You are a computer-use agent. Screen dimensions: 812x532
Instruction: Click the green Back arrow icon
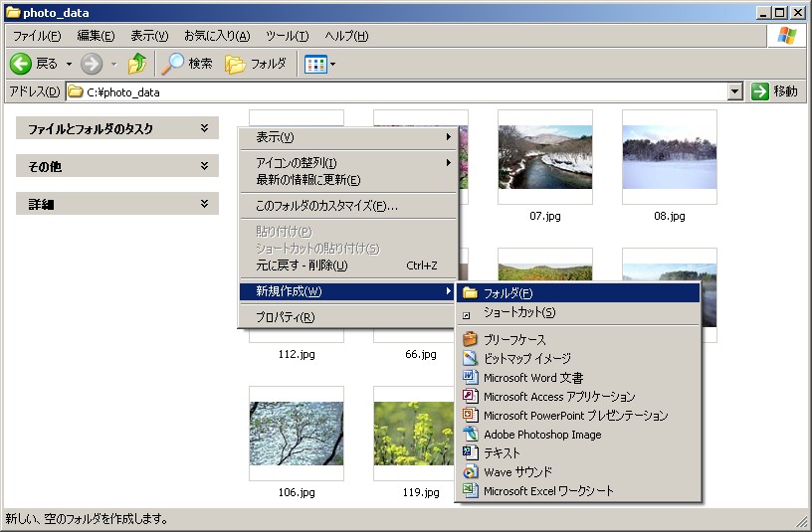pyautogui.click(x=21, y=65)
